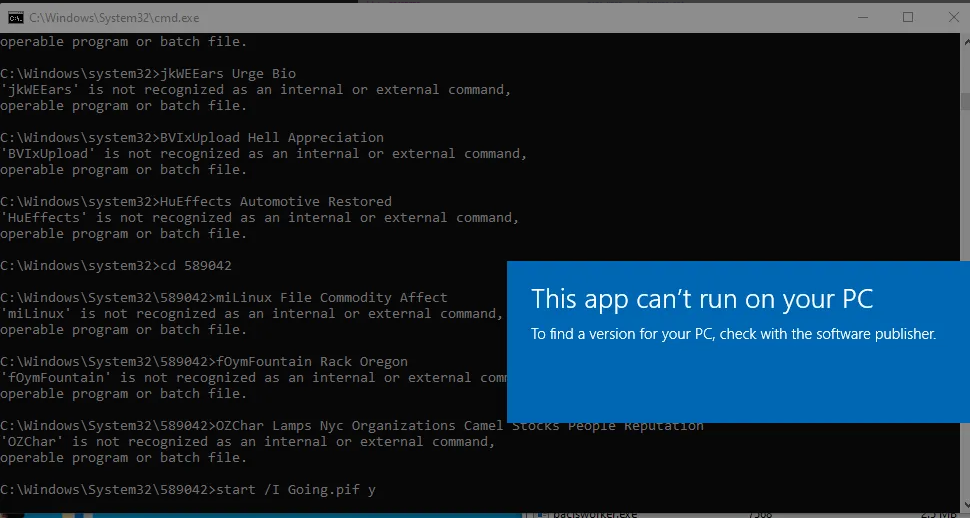This screenshot has height=518, width=970.
Task: Close the cmd.exe window
Action: click(953, 17)
